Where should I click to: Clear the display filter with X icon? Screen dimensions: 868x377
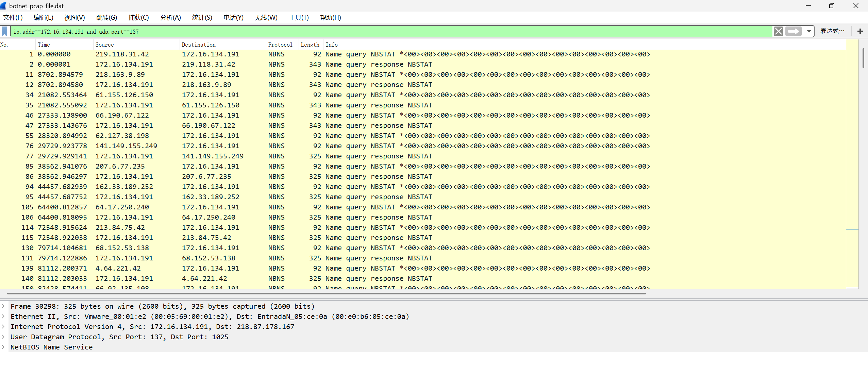pyautogui.click(x=778, y=32)
